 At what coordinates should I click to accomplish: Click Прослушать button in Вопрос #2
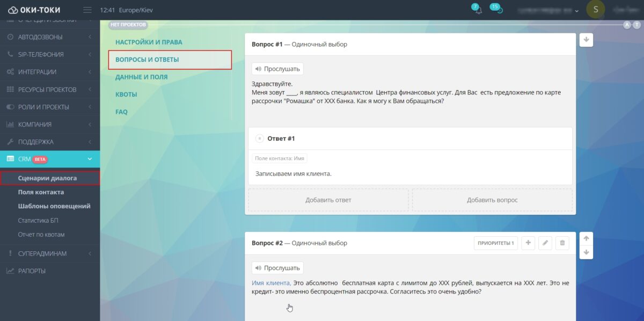[277, 268]
